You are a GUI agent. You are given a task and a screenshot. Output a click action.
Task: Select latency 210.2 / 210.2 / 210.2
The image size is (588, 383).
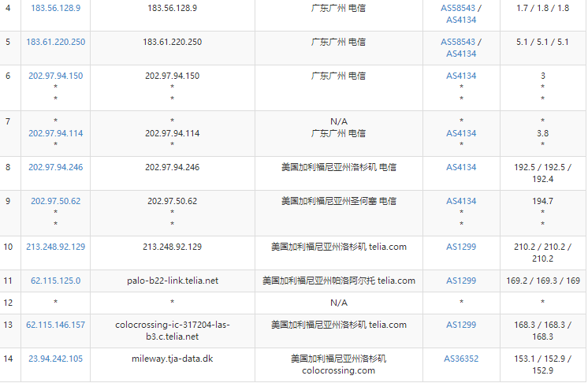542,253
